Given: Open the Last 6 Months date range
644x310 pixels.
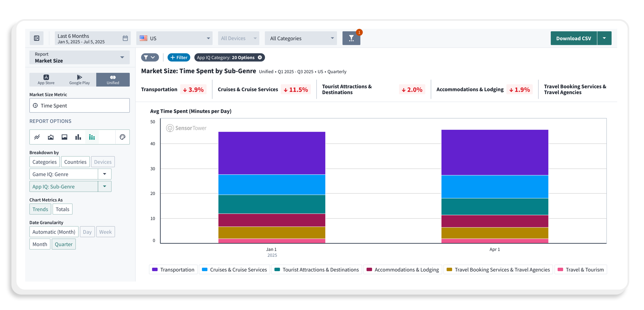Looking at the screenshot, I should 93,38.
